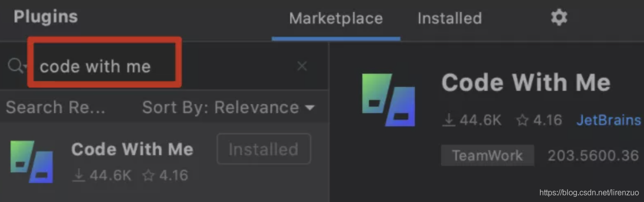
Task: Click the search magnifier icon
Action: [15, 66]
